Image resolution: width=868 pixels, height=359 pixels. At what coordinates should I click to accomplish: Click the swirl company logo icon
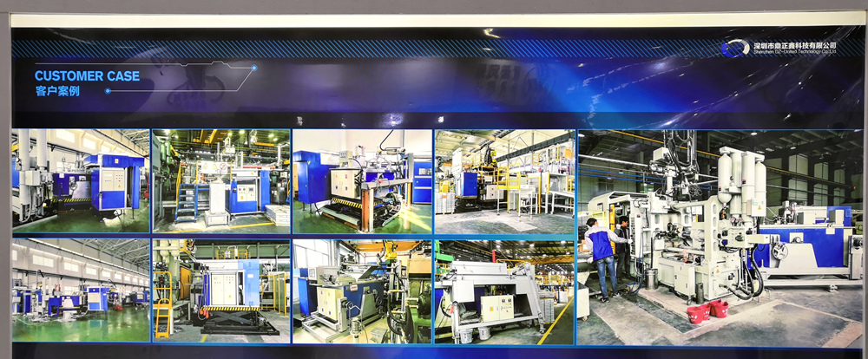point(734,48)
